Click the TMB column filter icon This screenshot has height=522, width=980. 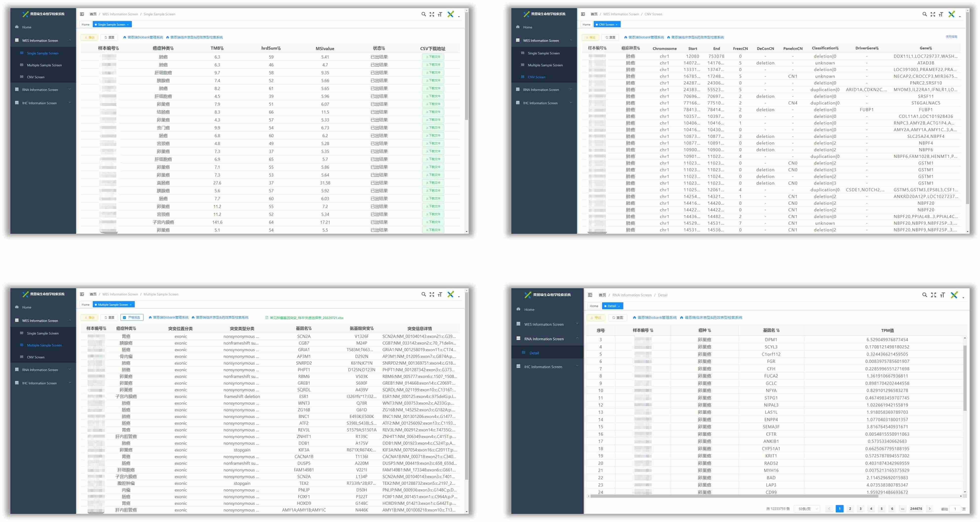[222, 48]
